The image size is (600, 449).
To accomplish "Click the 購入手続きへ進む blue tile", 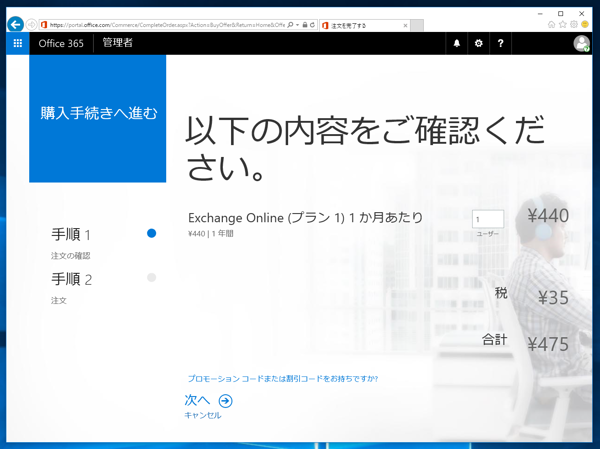I will [98, 119].
